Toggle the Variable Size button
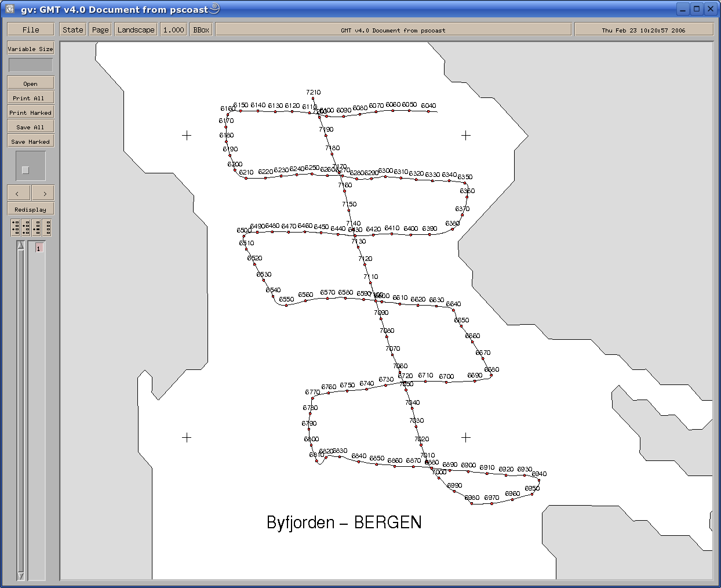Viewport: 721px width, 588px height. 31,49
